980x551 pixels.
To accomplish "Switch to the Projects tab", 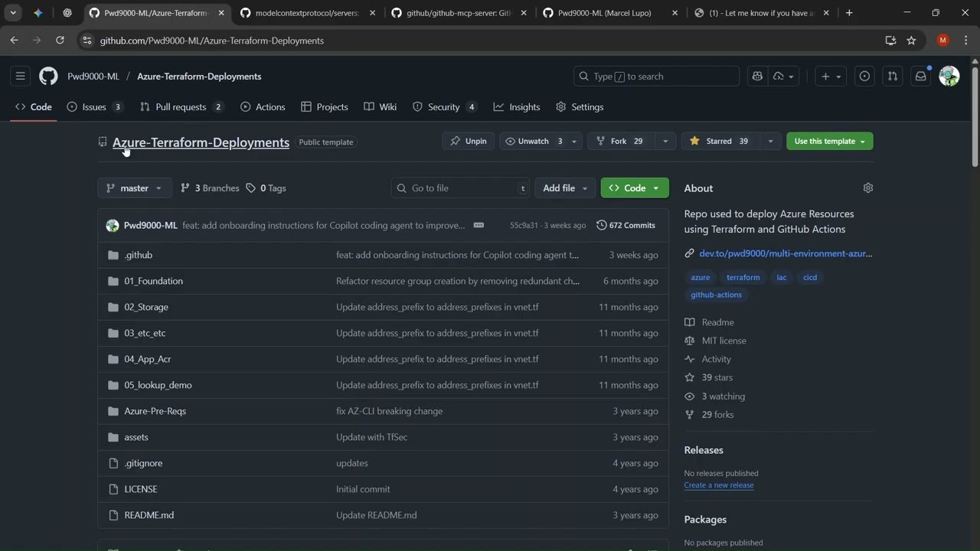I will (325, 107).
